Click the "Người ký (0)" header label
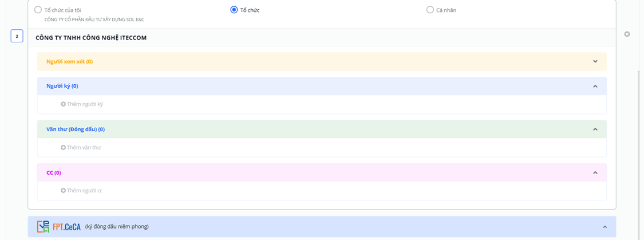The height and width of the screenshot is (240, 644). click(x=62, y=86)
